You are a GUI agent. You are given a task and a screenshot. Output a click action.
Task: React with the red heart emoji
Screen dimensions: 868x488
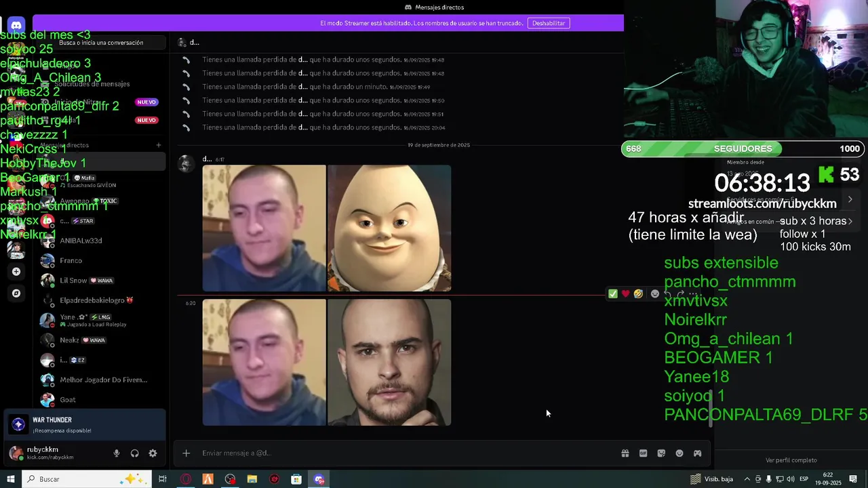click(625, 293)
